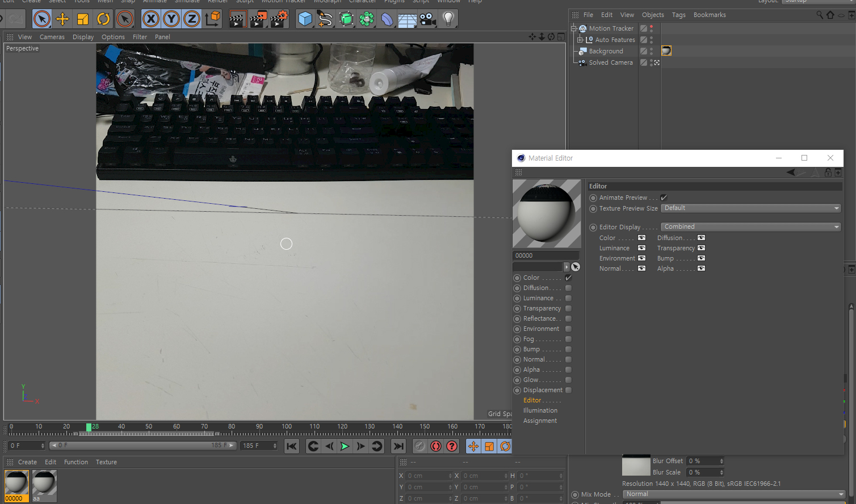Image resolution: width=856 pixels, height=504 pixels.
Task: Click the Blur Offset value field
Action: pyautogui.click(x=706, y=461)
